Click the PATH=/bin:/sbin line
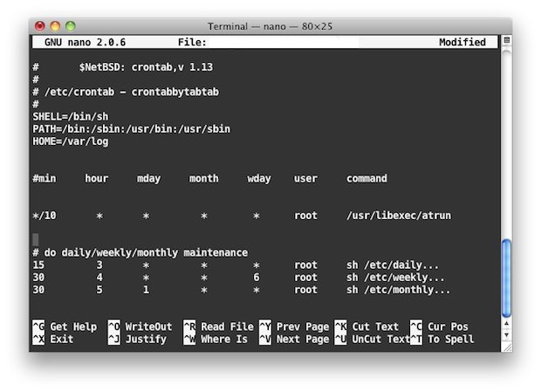The width and height of the screenshot is (541, 392). (x=132, y=129)
